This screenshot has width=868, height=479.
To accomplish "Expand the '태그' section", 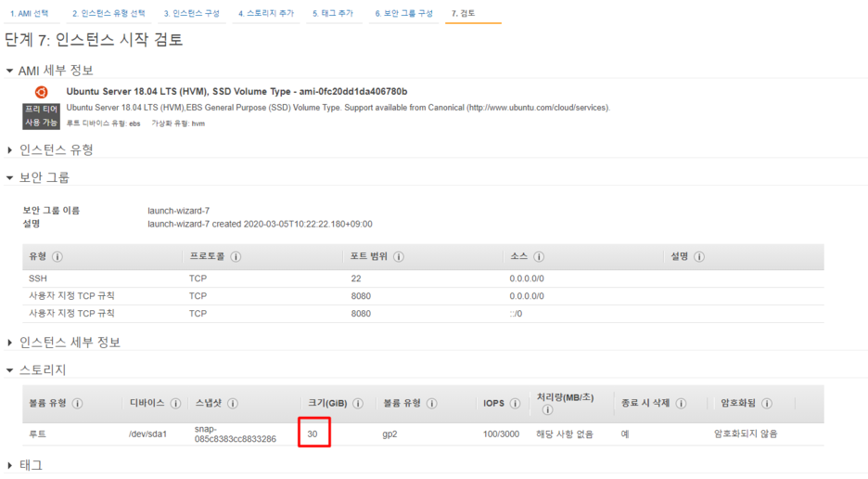I will point(9,466).
